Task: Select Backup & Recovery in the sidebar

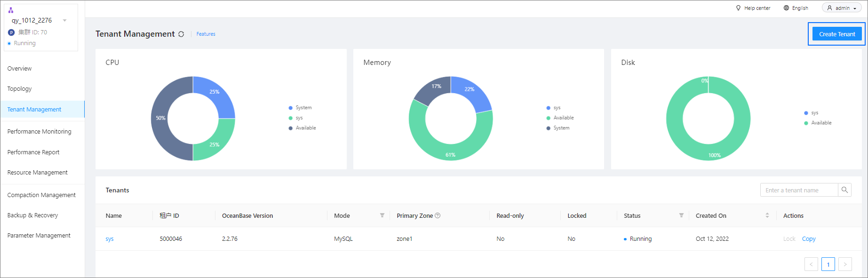Action: tap(32, 215)
